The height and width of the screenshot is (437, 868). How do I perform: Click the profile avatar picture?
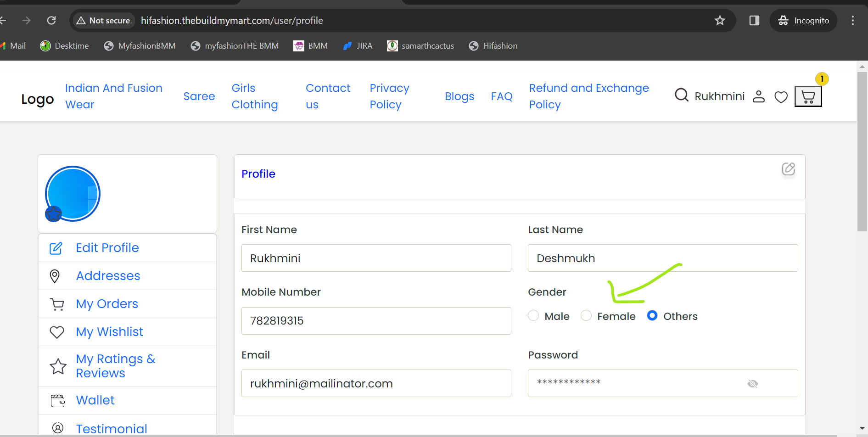[73, 194]
